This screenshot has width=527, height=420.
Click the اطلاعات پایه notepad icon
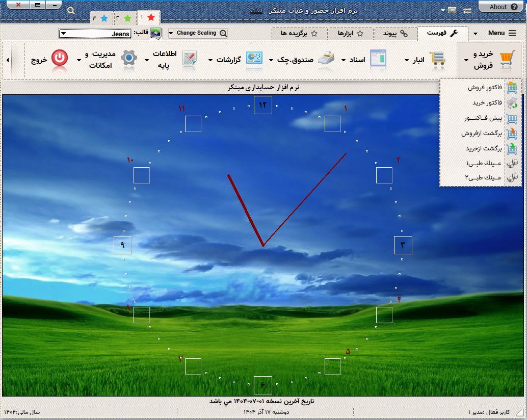click(190, 59)
